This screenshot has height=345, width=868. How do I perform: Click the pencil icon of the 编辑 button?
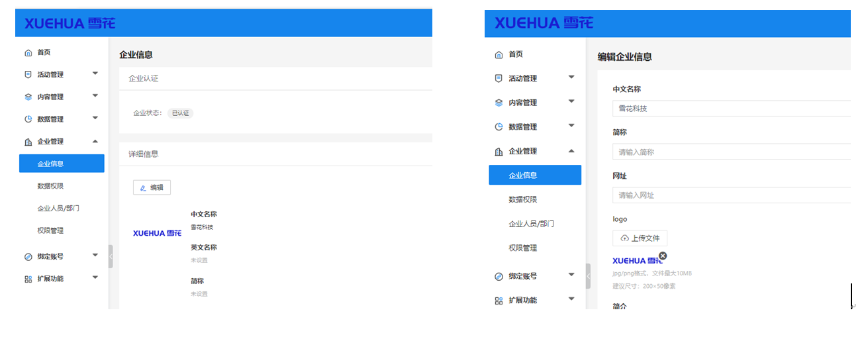143,188
